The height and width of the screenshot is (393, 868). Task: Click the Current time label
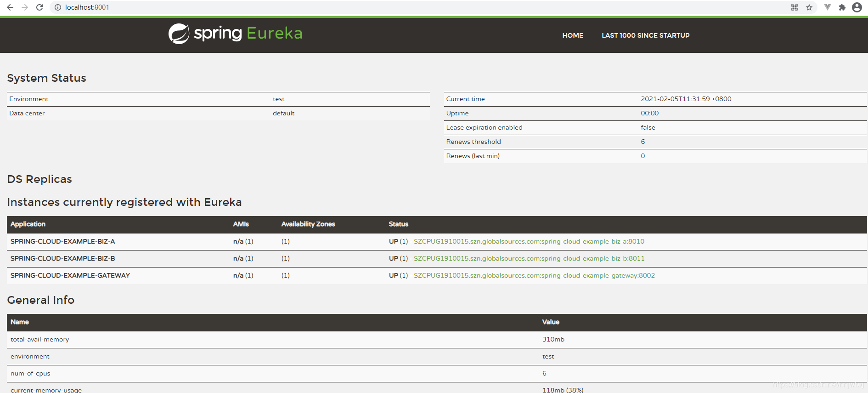coord(465,99)
